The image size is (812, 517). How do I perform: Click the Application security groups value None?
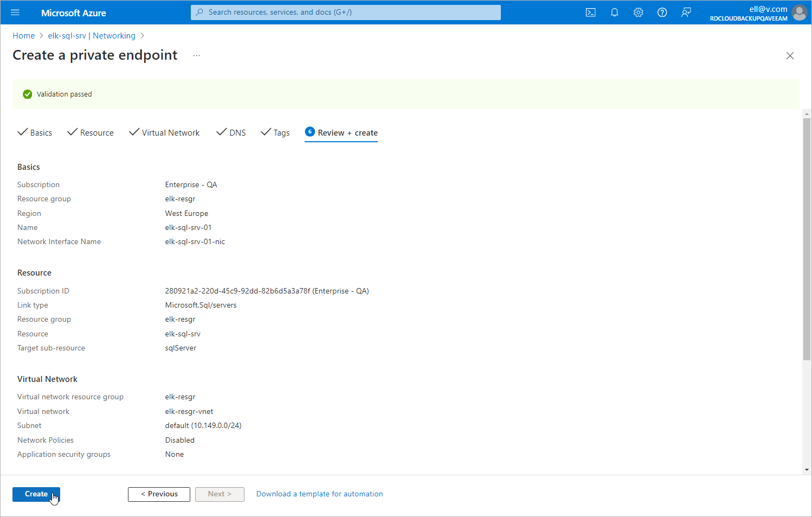175,455
